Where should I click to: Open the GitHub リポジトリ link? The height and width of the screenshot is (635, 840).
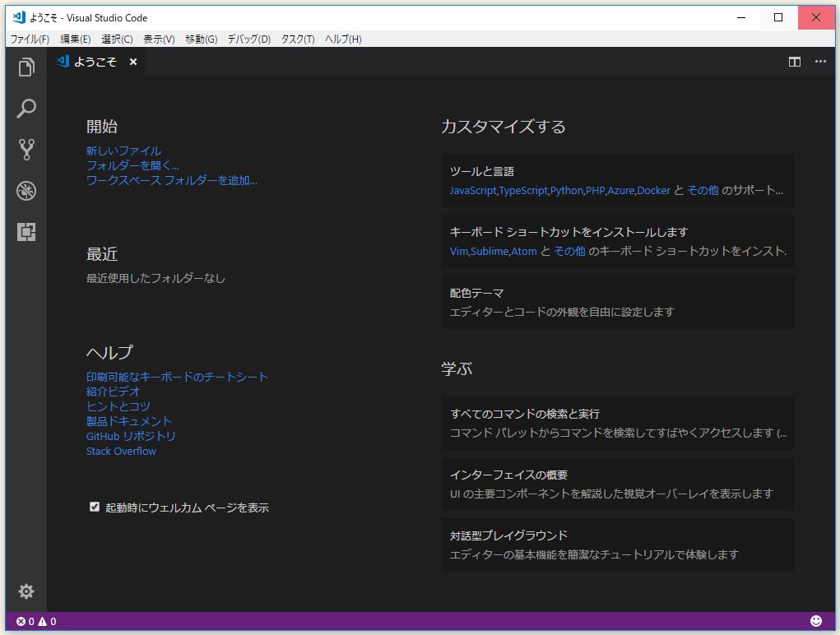pos(131,437)
